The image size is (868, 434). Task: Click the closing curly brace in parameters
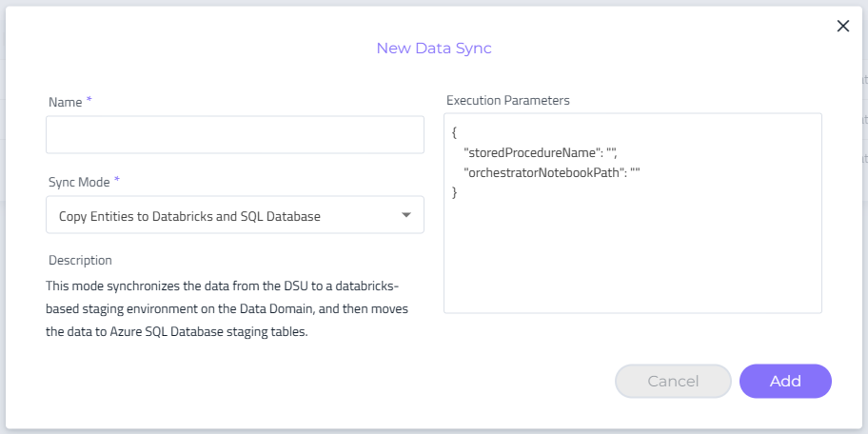tap(455, 192)
